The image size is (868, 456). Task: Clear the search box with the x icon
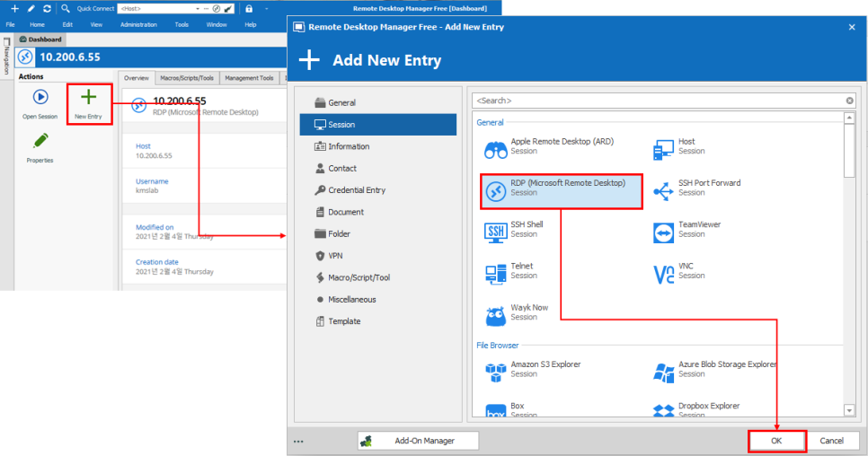[850, 101]
